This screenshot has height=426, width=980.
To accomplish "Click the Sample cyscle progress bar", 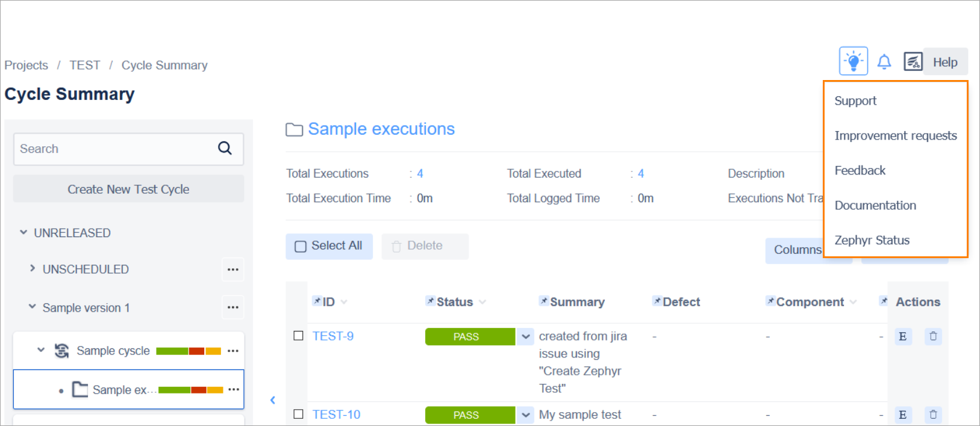I will click(x=189, y=351).
